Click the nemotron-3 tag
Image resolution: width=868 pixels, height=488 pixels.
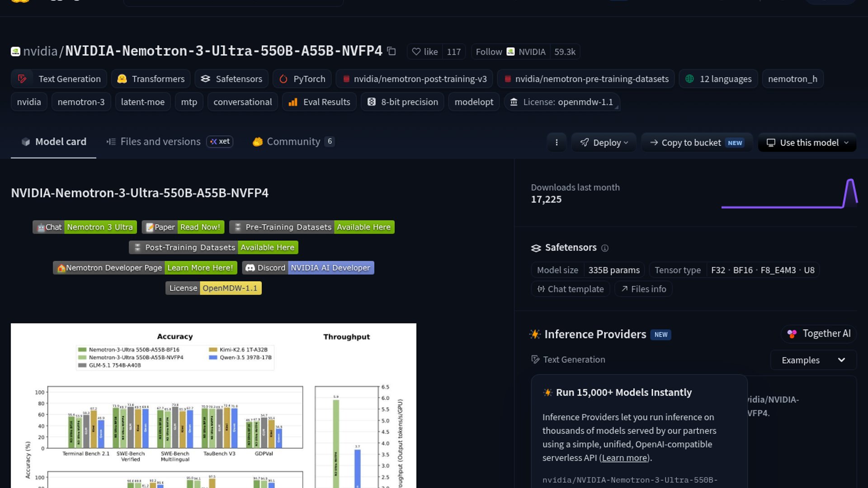coord(81,102)
